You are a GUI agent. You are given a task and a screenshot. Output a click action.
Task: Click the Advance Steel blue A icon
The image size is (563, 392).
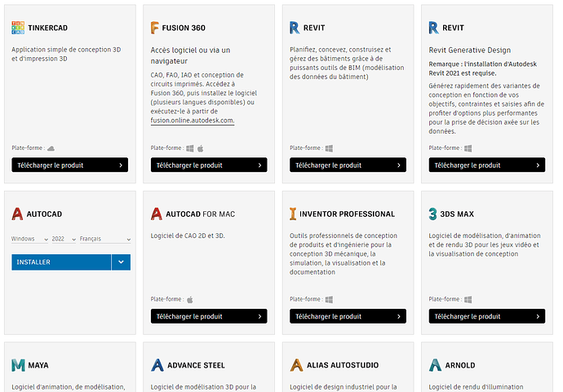tap(157, 365)
